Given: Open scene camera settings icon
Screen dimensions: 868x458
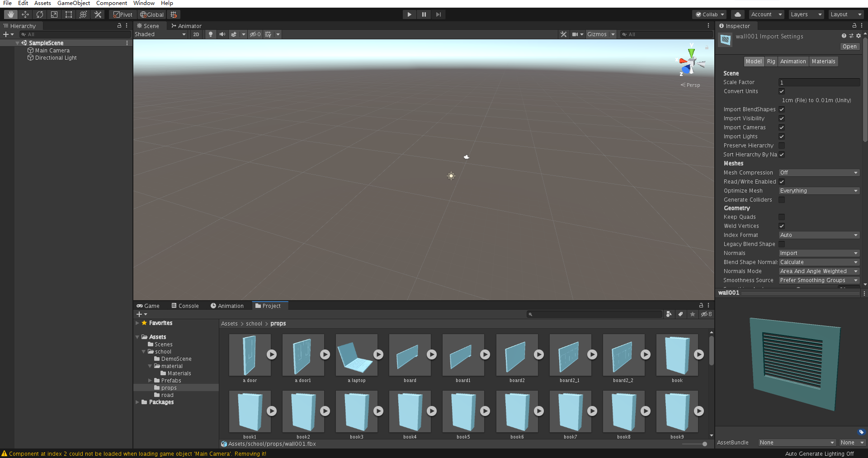Looking at the screenshot, I should [575, 34].
